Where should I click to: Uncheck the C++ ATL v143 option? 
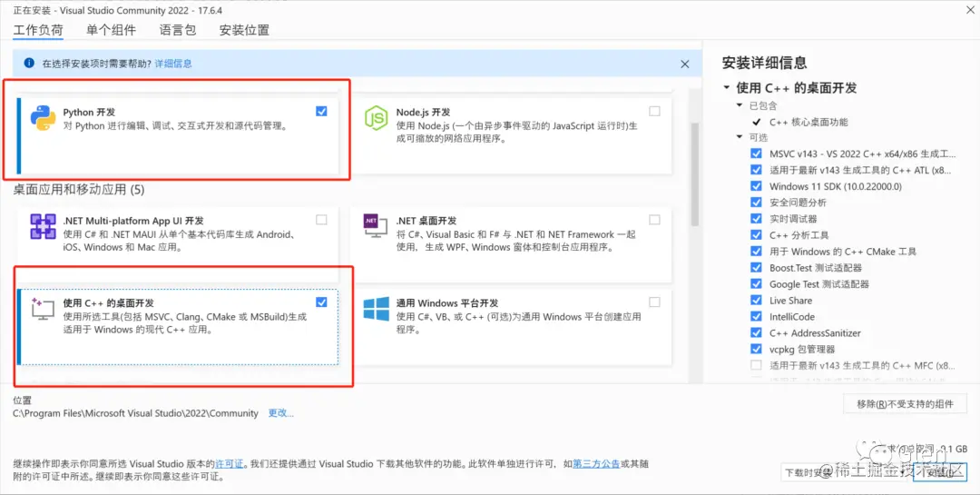[x=756, y=170]
